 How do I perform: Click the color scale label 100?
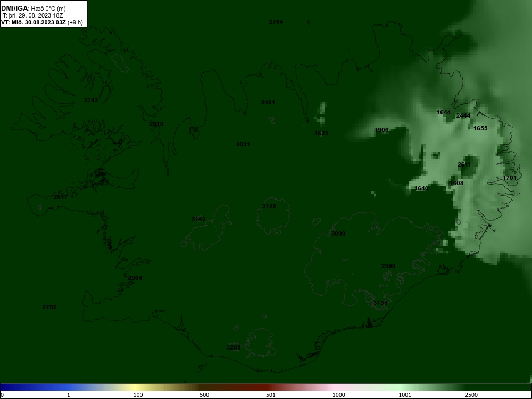[138, 395]
